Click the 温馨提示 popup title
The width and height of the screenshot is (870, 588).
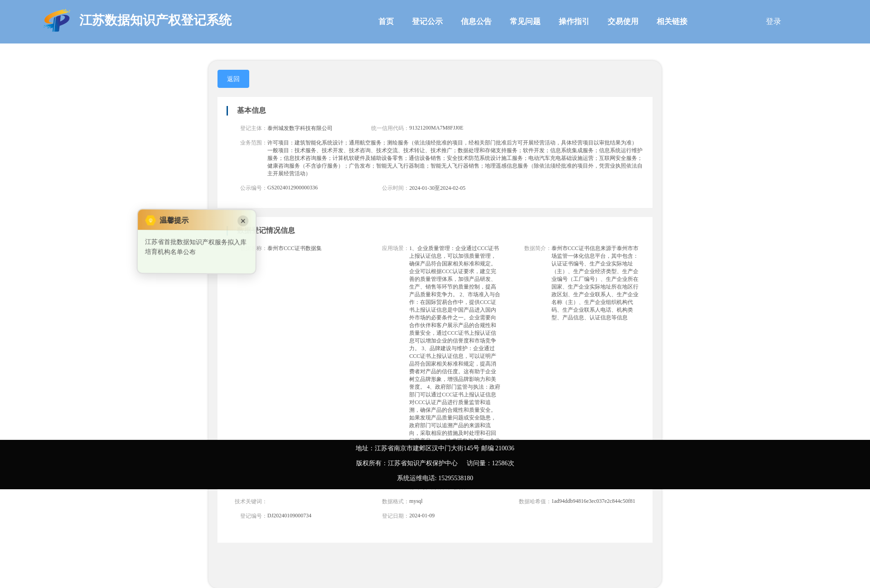174,220
